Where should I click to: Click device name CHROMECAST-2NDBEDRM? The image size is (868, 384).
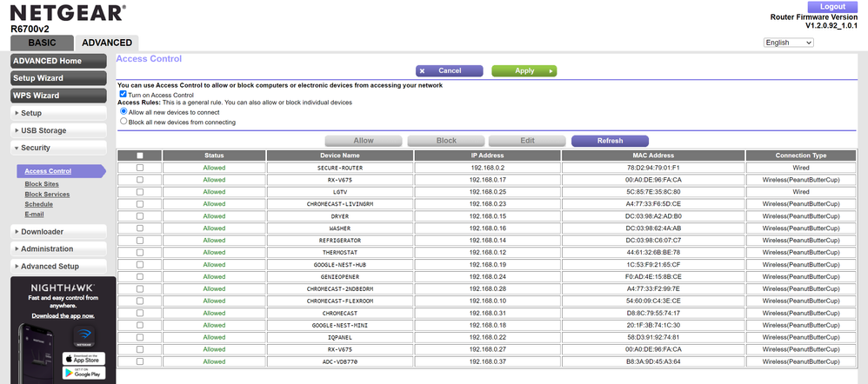(x=340, y=288)
